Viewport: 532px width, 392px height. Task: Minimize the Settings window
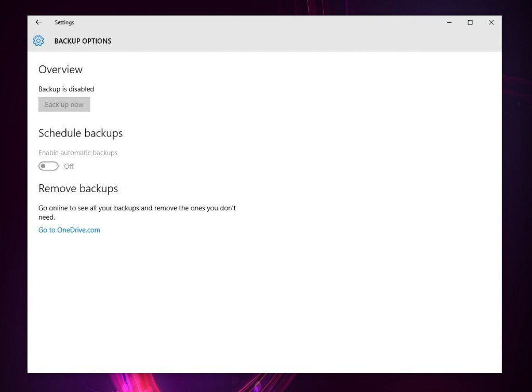(x=449, y=22)
